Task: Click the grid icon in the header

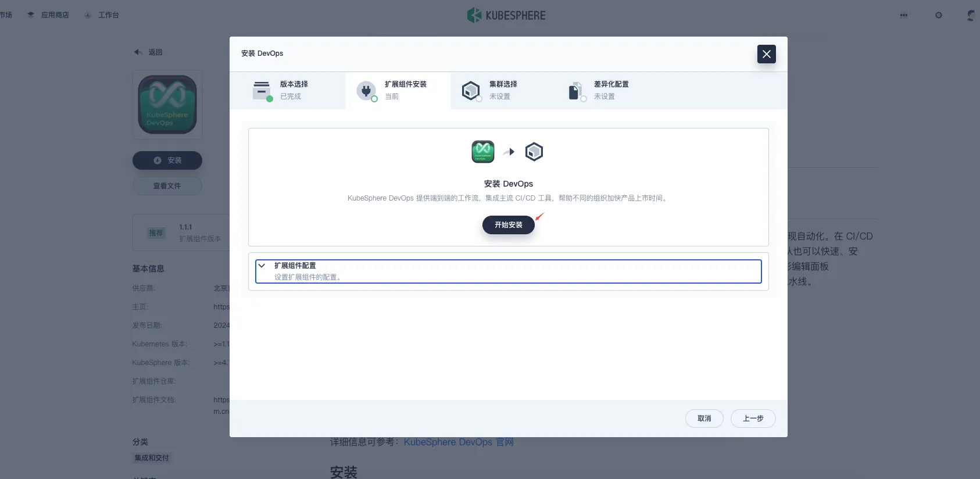Action: point(904,15)
